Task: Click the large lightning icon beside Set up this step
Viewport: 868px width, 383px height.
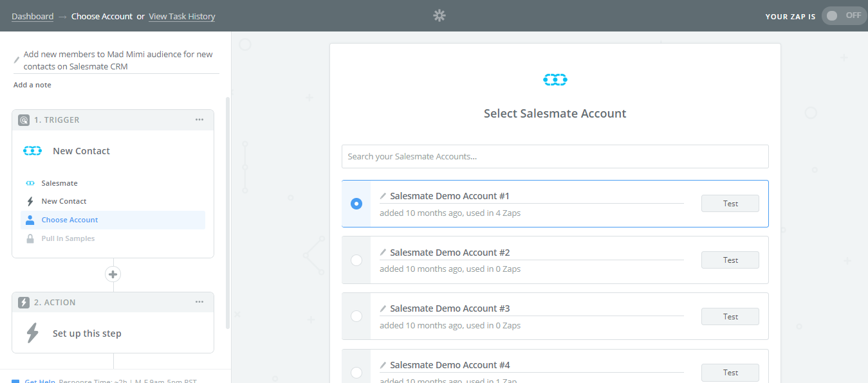Action: coord(32,334)
